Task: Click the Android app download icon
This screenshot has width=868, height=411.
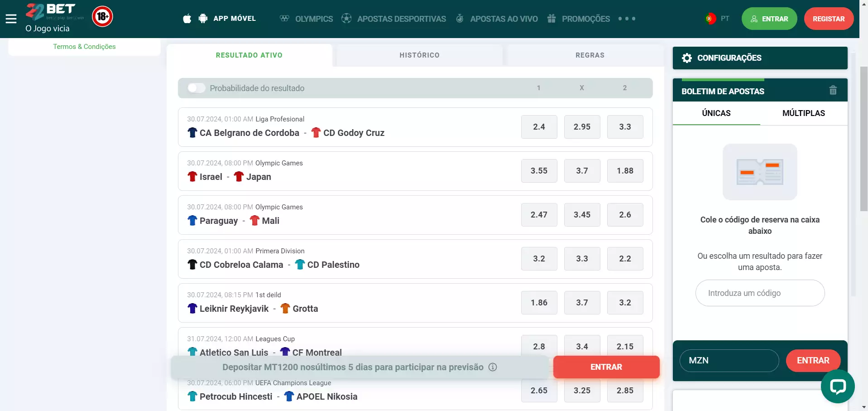Action: (x=203, y=19)
